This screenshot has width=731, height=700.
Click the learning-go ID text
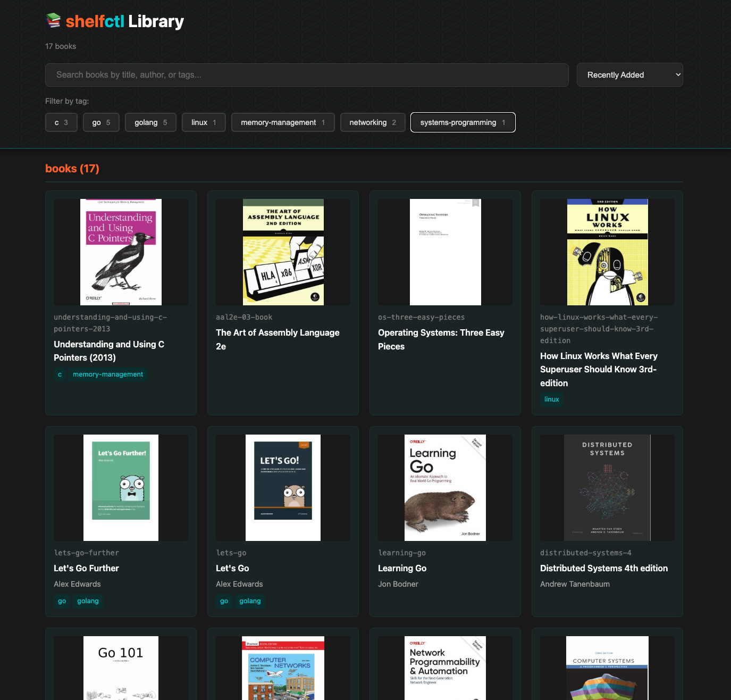(402, 553)
